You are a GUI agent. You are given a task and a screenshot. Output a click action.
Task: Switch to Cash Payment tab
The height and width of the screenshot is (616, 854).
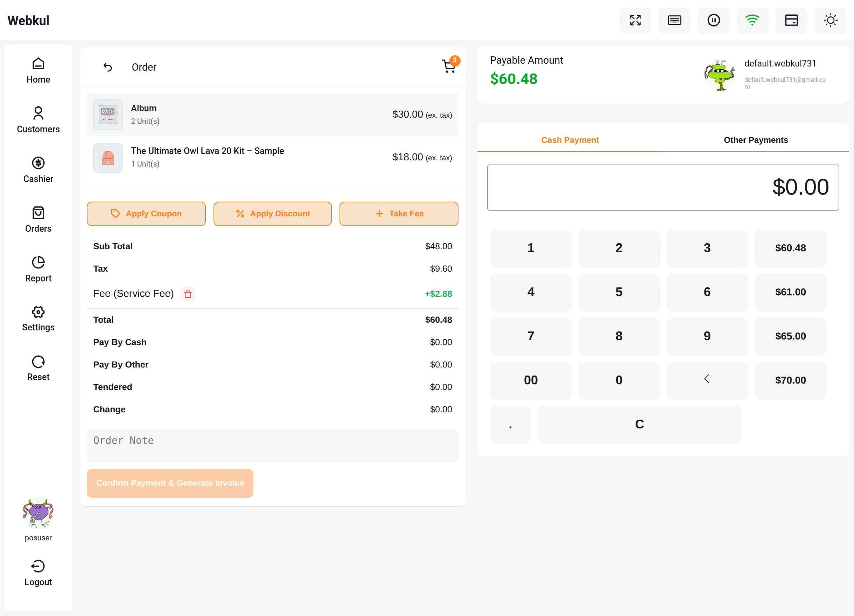[570, 140]
